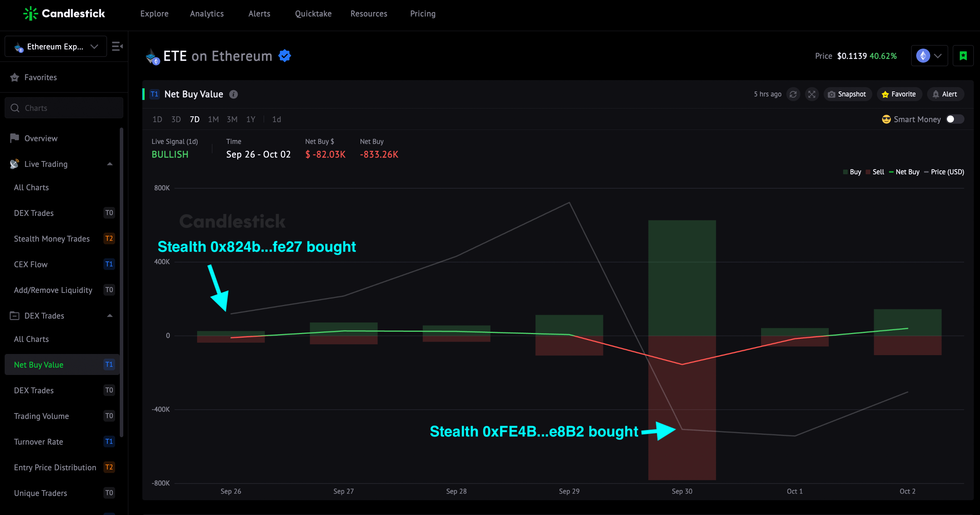Toggle Buy series in chart legend

coord(852,172)
